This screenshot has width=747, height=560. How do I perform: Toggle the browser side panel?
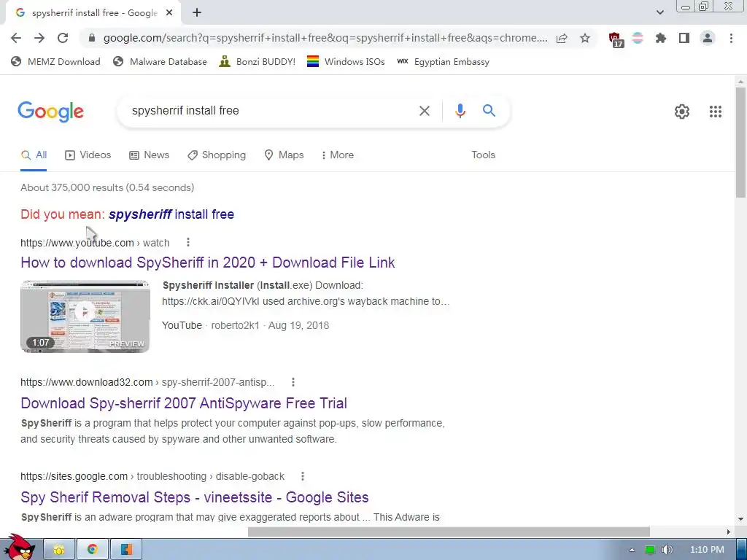pyautogui.click(x=684, y=38)
